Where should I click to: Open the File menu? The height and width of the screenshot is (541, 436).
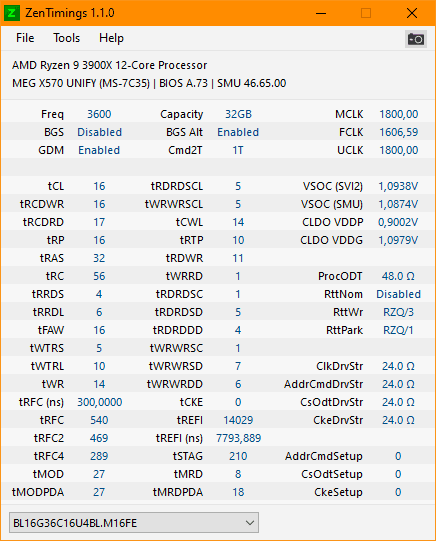(25, 38)
